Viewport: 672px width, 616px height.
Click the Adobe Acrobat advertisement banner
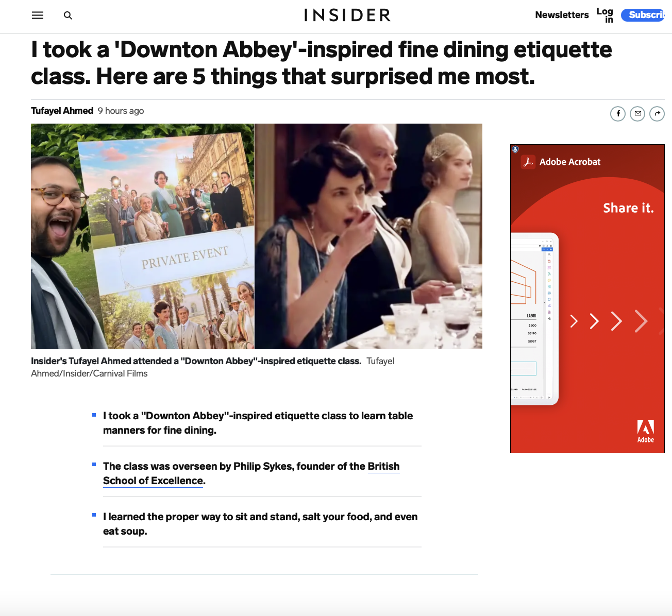[x=587, y=299]
